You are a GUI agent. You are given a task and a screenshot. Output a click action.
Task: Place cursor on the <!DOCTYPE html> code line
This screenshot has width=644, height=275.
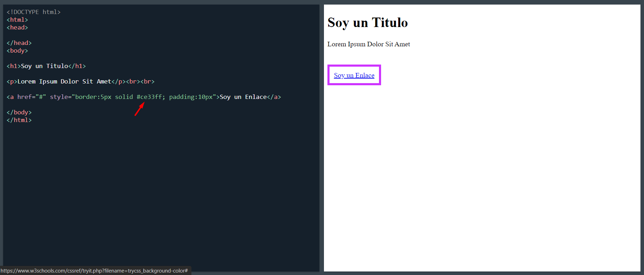pos(34,12)
